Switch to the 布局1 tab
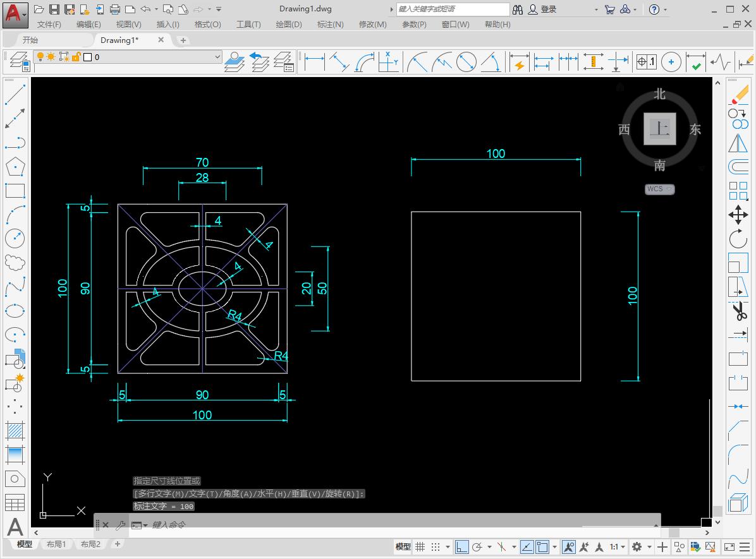 point(57,544)
